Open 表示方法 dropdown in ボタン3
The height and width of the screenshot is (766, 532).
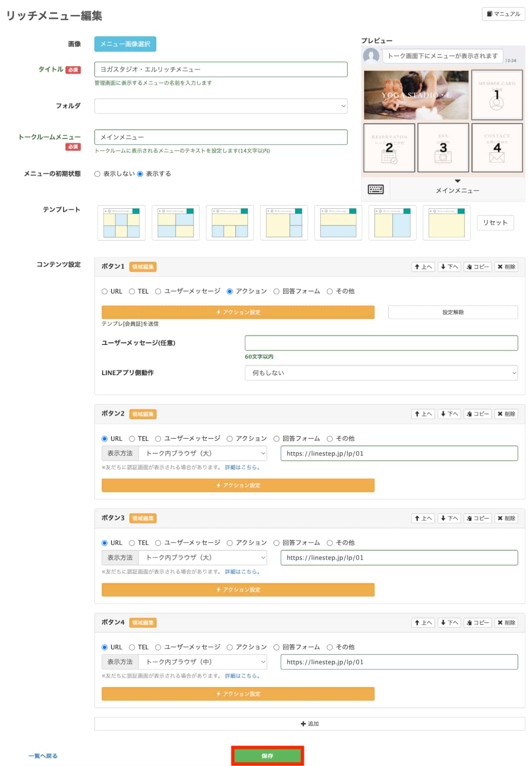203,558
